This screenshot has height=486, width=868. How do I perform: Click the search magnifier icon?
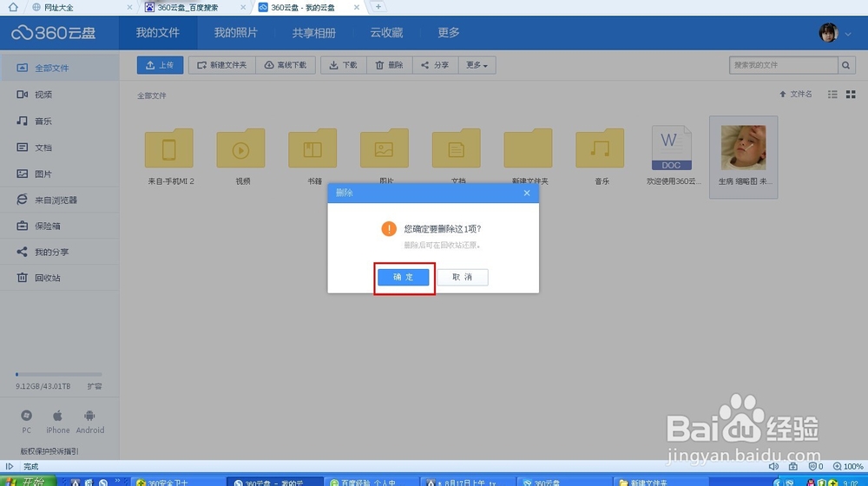pyautogui.click(x=845, y=65)
